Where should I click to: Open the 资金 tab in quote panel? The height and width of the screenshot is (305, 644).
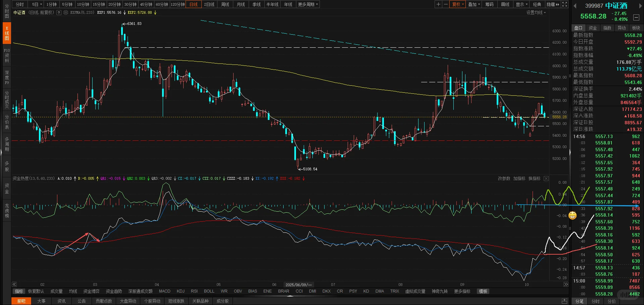point(593,28)
